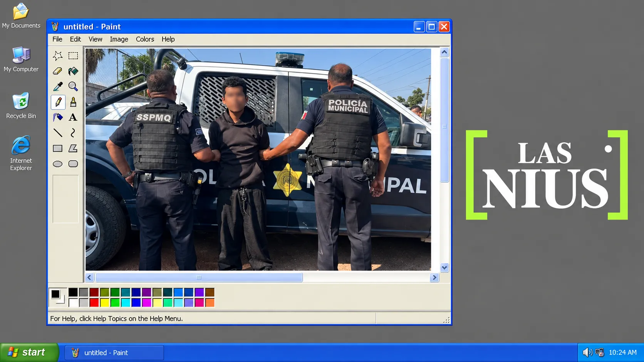Select the Polygon tool
This screenshot has width=644, height=362.
click(x=73, y=148)
